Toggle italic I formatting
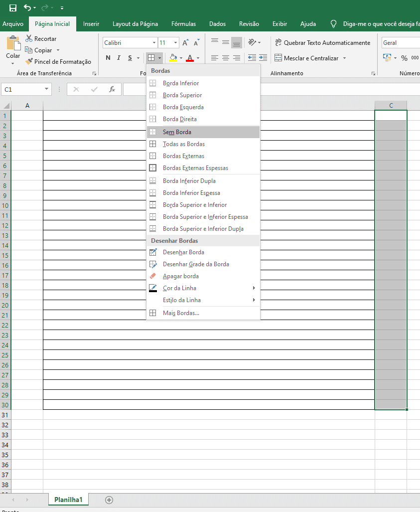The image size is (420, 512). pyautogui.click(x=119, y=58)
